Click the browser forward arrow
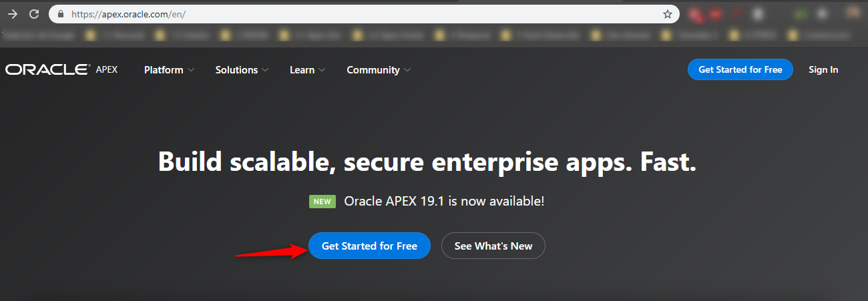The width and height of the screenshot is (868, 301). point(12,13)
